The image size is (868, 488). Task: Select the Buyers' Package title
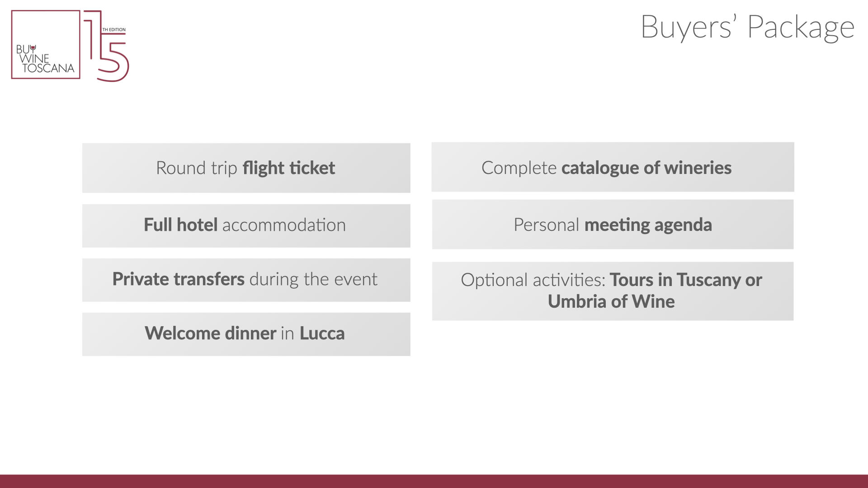tap(747, 27)
